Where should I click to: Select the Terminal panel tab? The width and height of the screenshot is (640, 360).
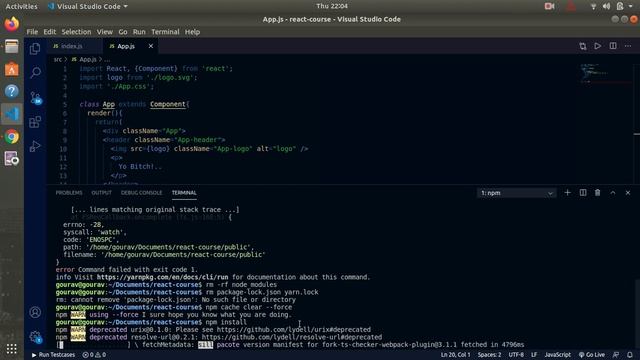[184, 193]
